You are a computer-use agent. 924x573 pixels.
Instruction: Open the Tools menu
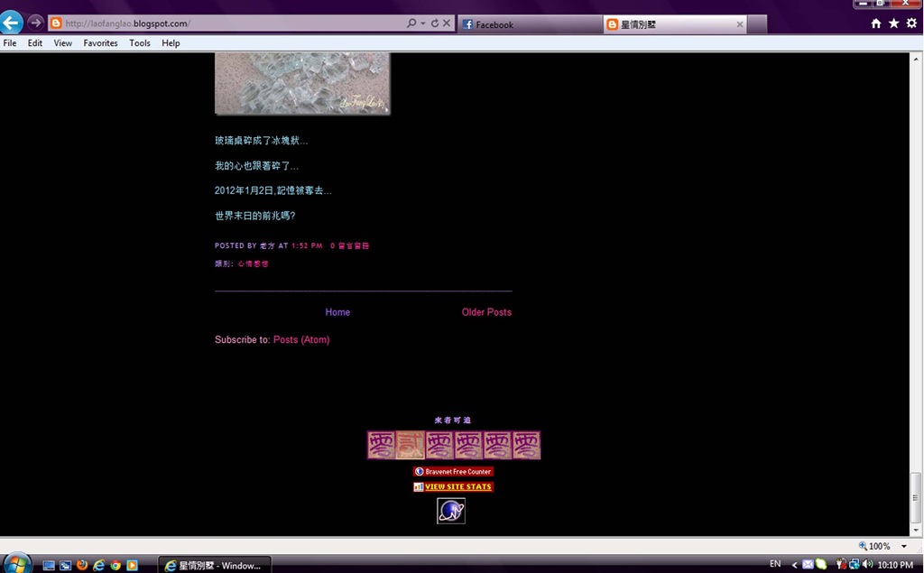pyautogui.click(x=140, y=43)
